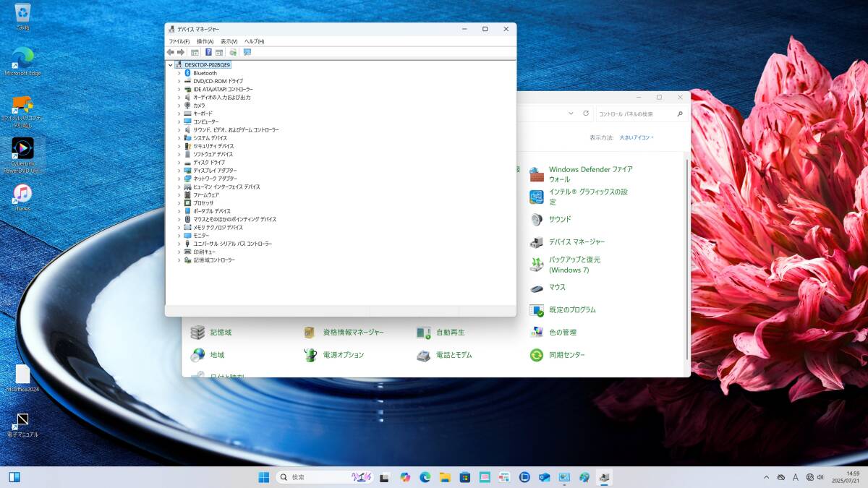Open the ファイル(F) menu
868x488 pixels.
pyautogui.click(x=179, y=41)
